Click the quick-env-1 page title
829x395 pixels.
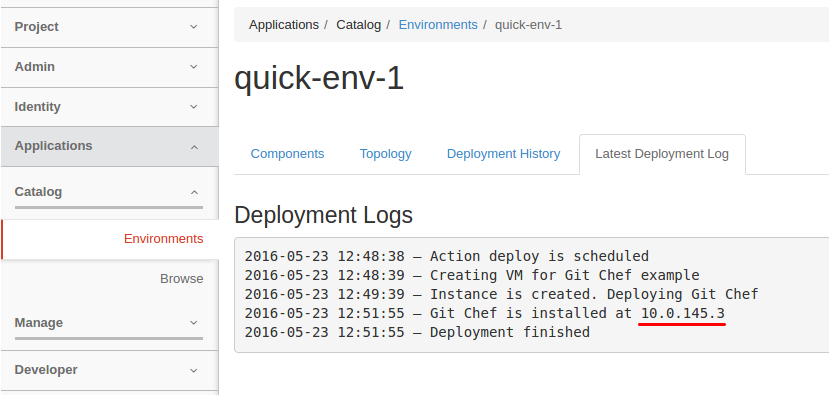coord(319,79)
